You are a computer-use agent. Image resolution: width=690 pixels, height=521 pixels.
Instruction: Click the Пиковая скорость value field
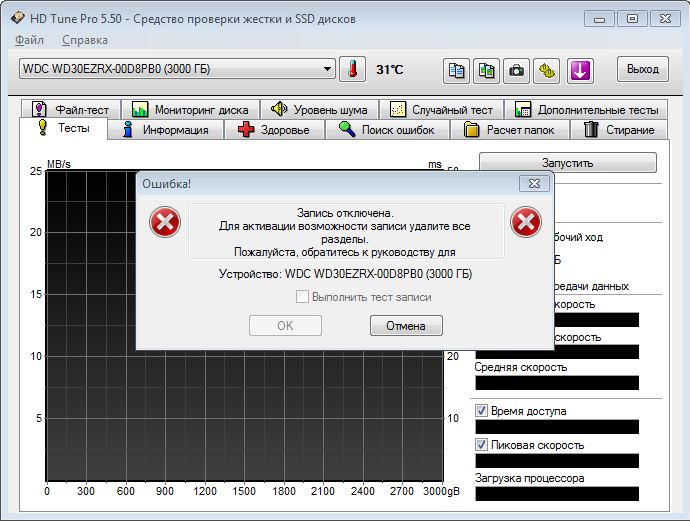pos(557,461)
